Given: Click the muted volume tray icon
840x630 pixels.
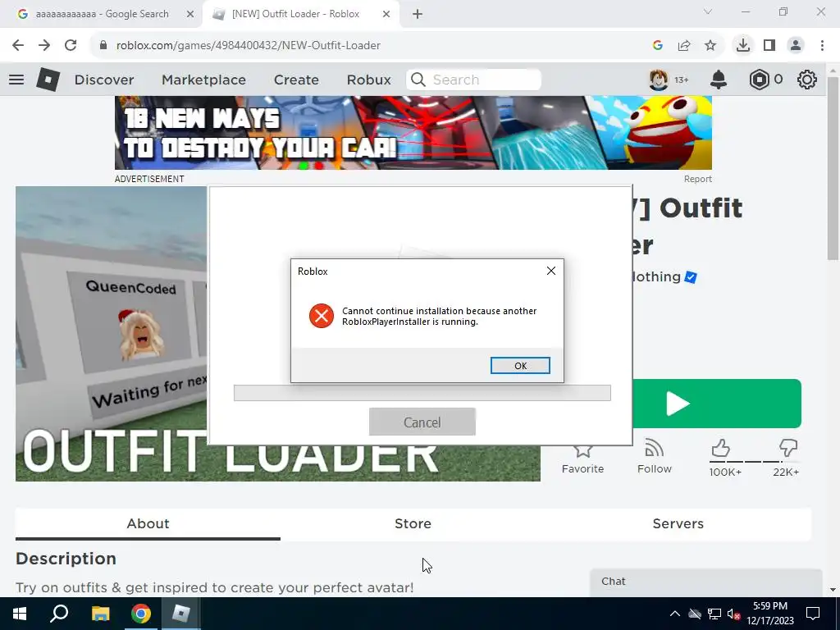Looking at the screenshot, I should (733, 614).
